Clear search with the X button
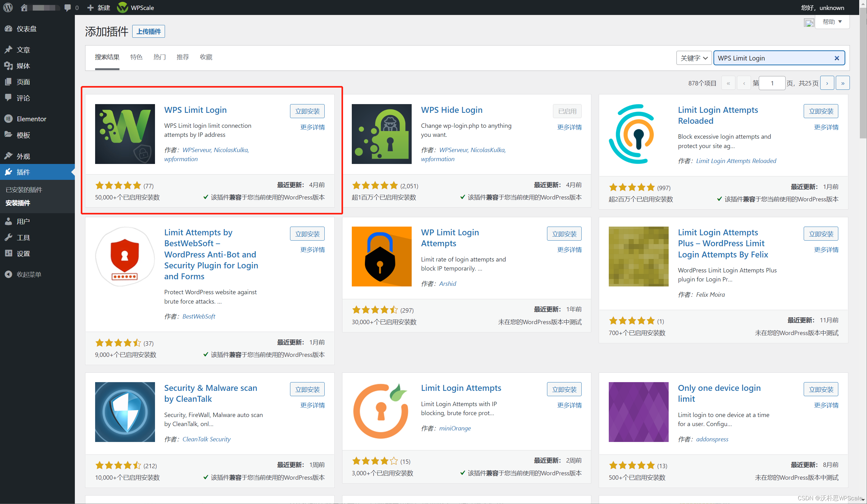The image size is (867, 504). coord(836,58)
